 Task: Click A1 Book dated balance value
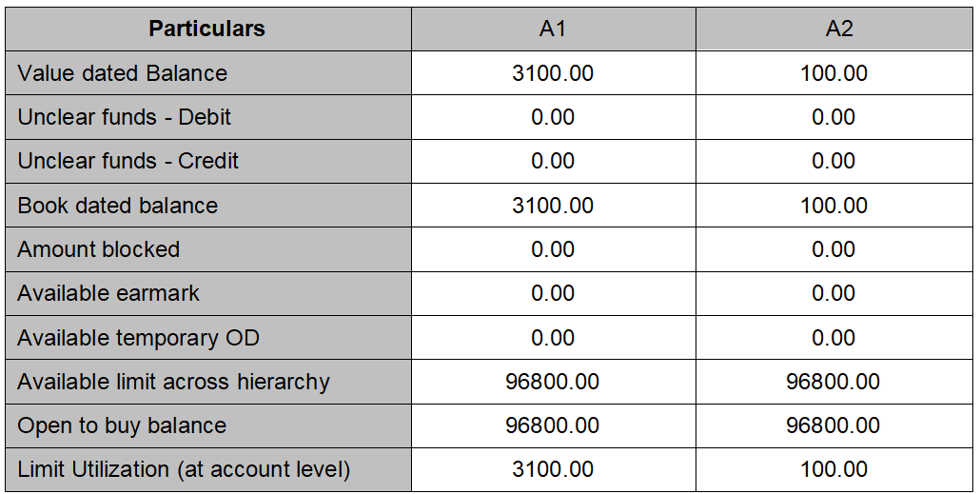[553, 206]
